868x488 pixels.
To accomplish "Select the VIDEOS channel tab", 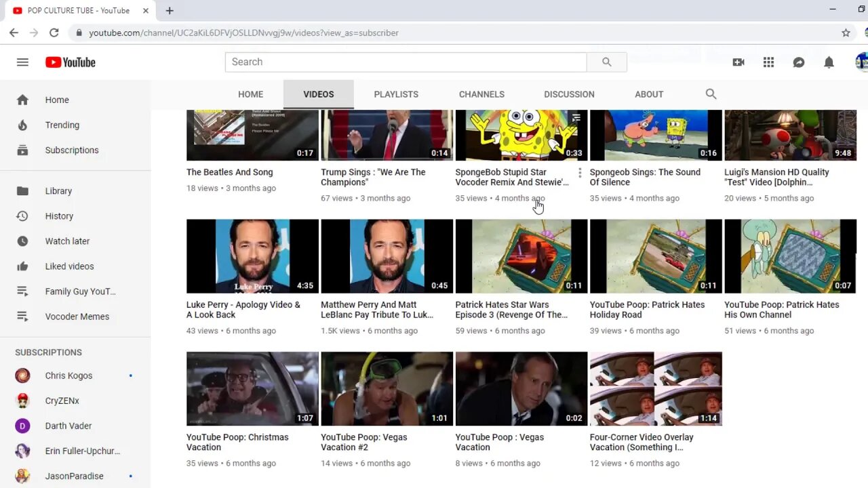I will (x=319, y=94).
